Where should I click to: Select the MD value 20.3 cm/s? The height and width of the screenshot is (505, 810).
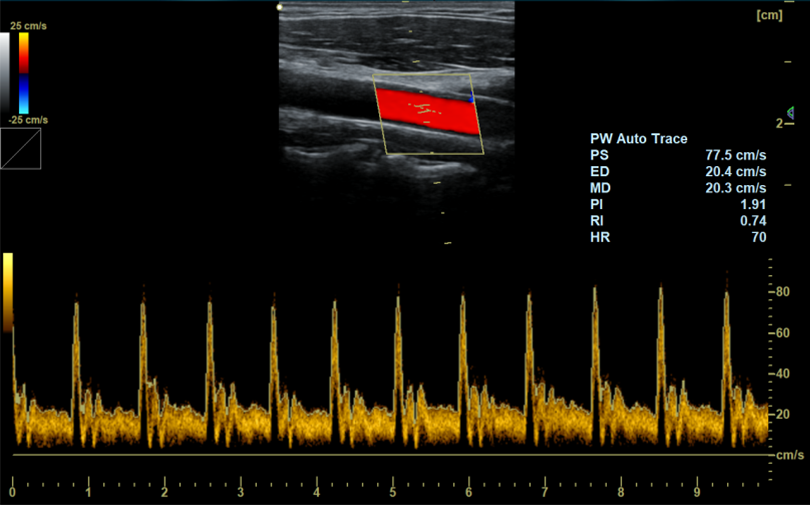point(735,188)
